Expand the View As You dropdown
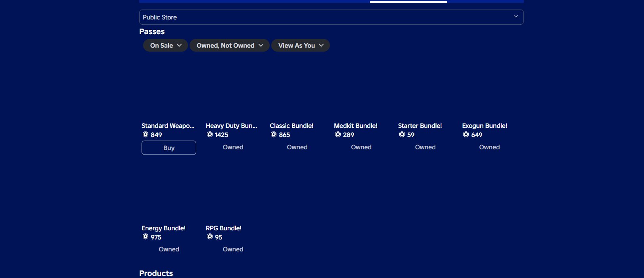The height and width of the screenshot is (278, 644). [x=301, y=45]
